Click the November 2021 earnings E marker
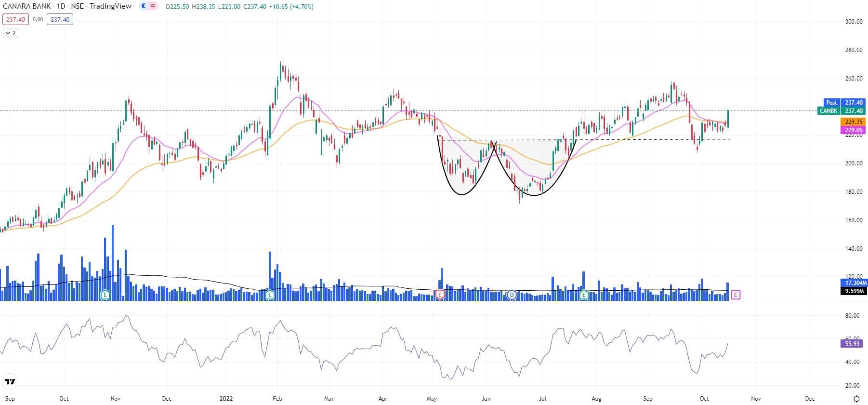 click(105, 294)
